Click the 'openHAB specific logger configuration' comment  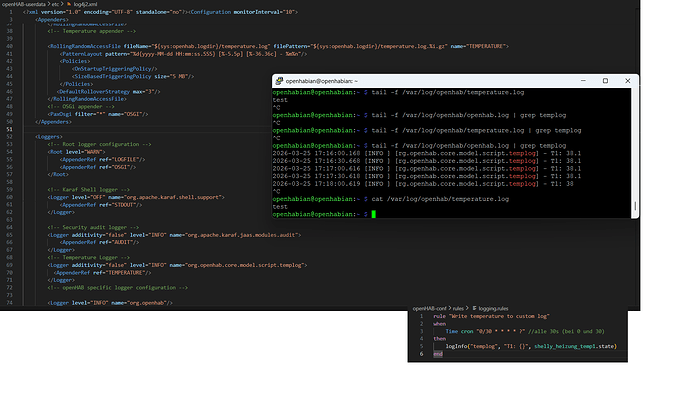coord(117,288)
